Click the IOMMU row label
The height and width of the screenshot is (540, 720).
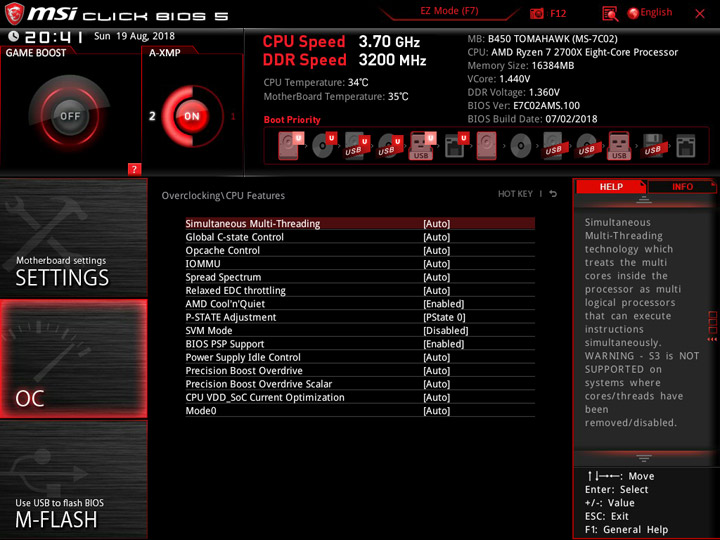202,264
